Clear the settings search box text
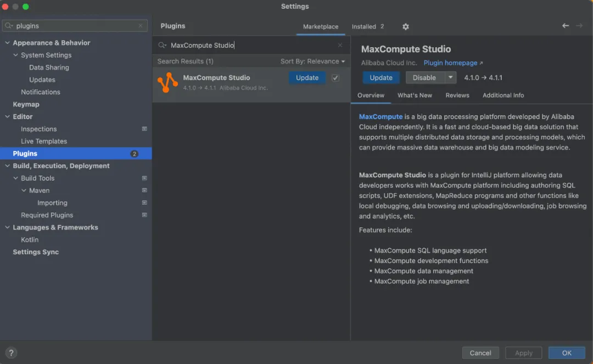 coord(141,26)
